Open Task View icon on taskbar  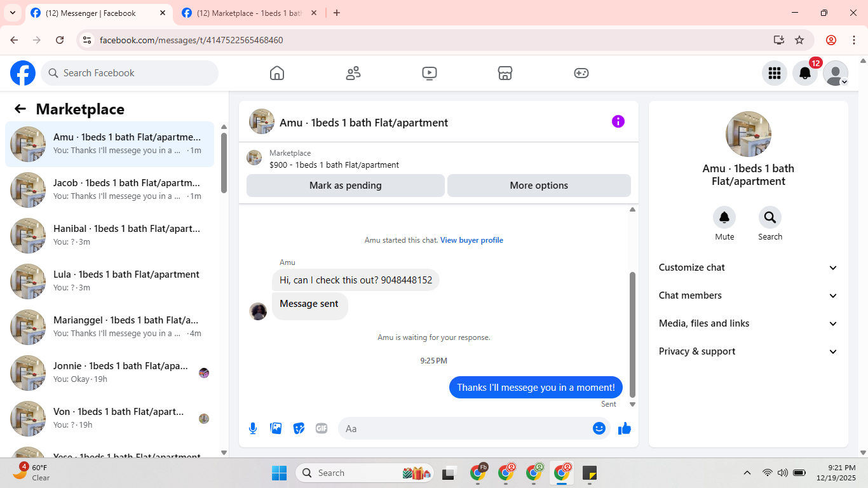click(450, 473)
